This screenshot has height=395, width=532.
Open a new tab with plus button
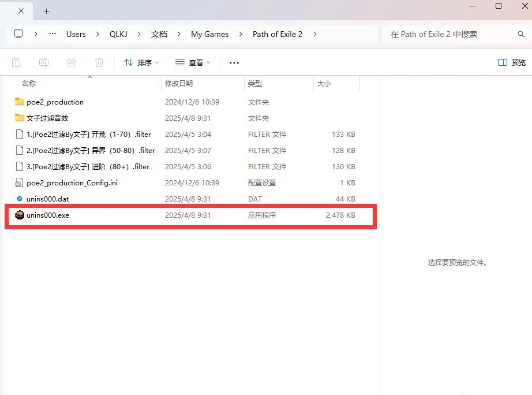click(47, 11)
